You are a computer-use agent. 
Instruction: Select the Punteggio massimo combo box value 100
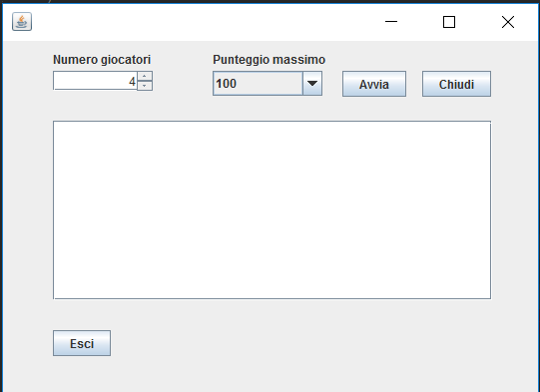[258, 83]
